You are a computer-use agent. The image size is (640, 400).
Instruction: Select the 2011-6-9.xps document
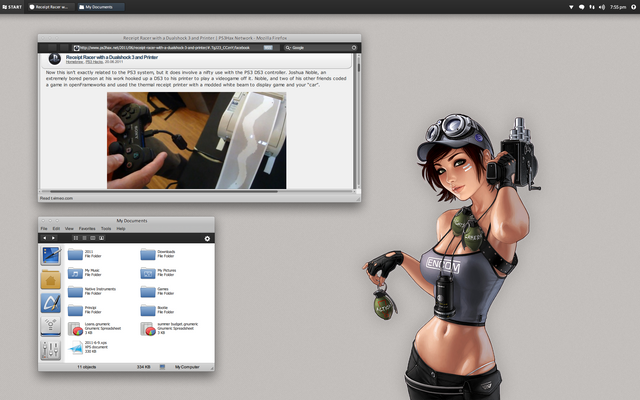(88, 347)
